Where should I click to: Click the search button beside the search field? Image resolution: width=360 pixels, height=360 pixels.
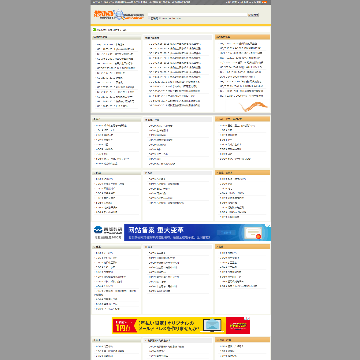253,15
